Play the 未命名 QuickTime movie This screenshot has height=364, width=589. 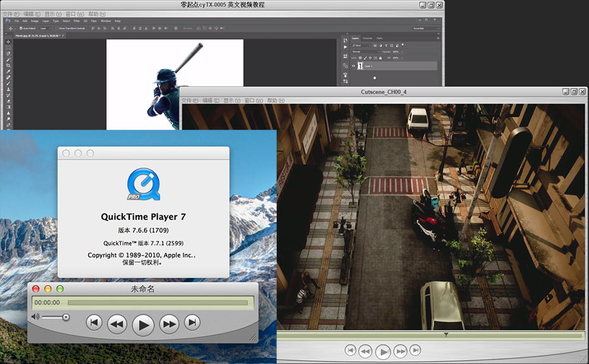pos(143,325)
